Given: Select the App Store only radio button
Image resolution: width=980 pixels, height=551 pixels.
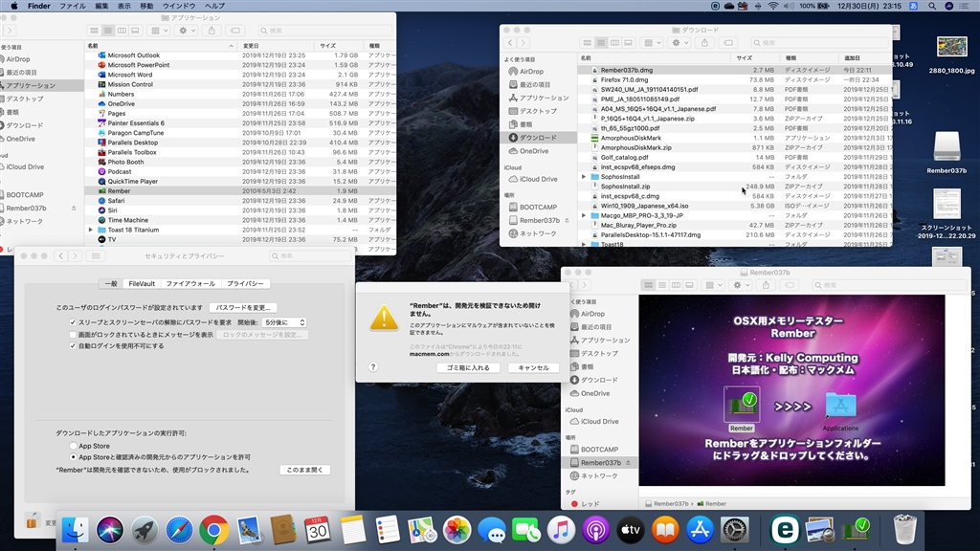Looking at the screenshot, I should tap(74, 446).
